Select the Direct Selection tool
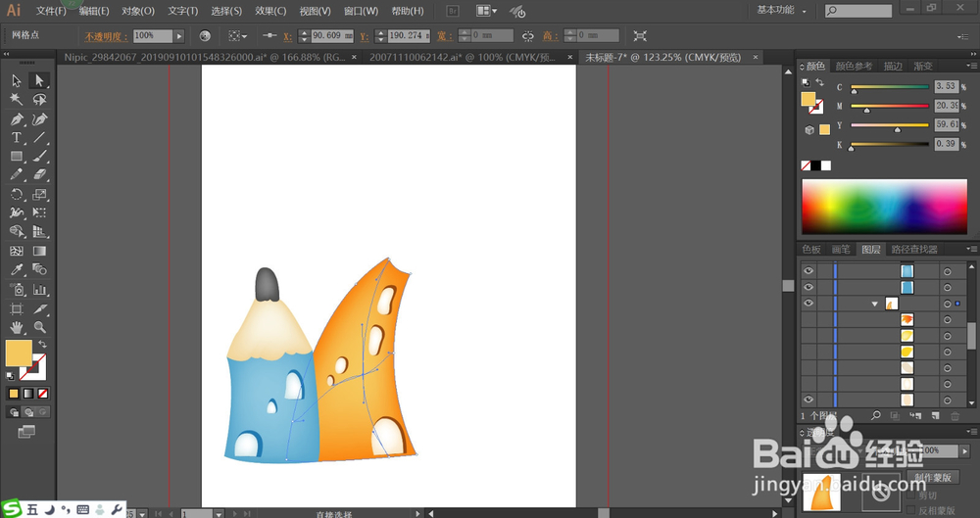Image resolution: width=980 pixels, height=518 pixels. click(39, 80)
